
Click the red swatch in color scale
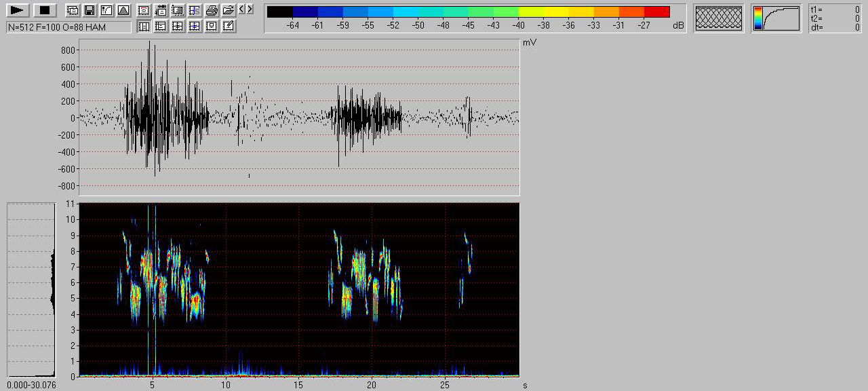click(656, 12)
